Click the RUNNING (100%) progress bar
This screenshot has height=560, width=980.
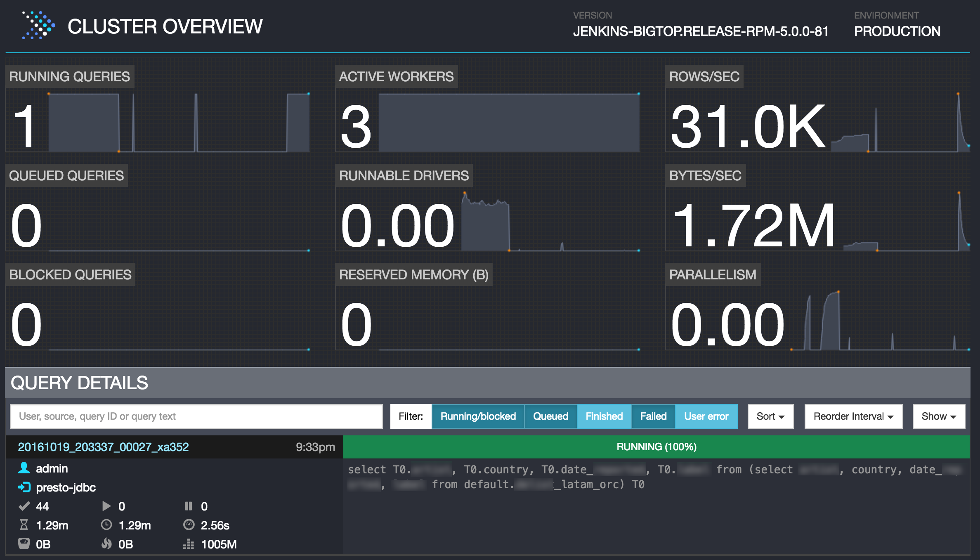pyautogui.click(x=656, y=447)
